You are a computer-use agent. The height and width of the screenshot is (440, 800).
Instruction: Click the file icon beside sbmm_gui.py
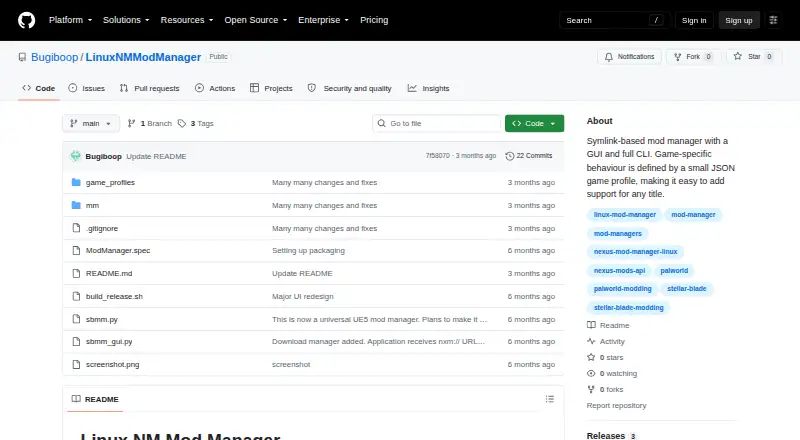tap(76, 341)
